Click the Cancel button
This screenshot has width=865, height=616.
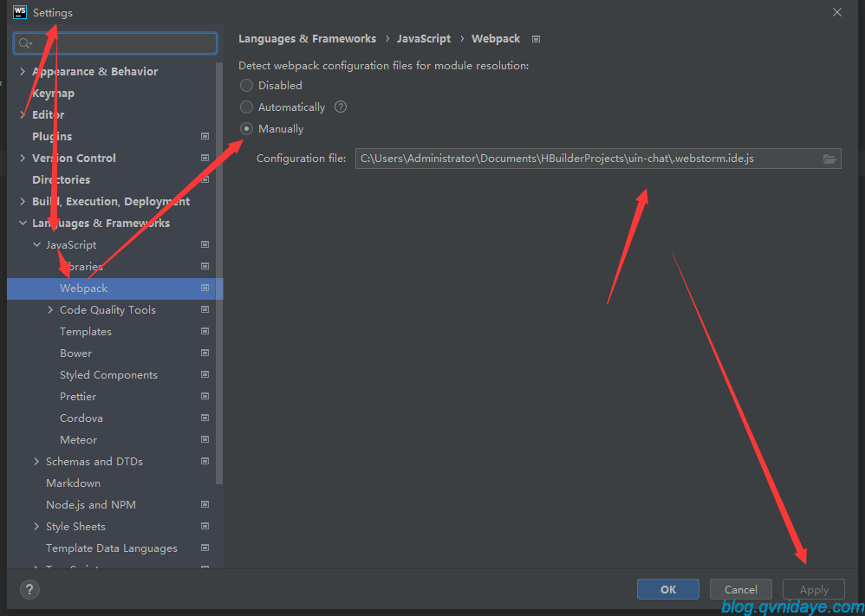[741, 589]
